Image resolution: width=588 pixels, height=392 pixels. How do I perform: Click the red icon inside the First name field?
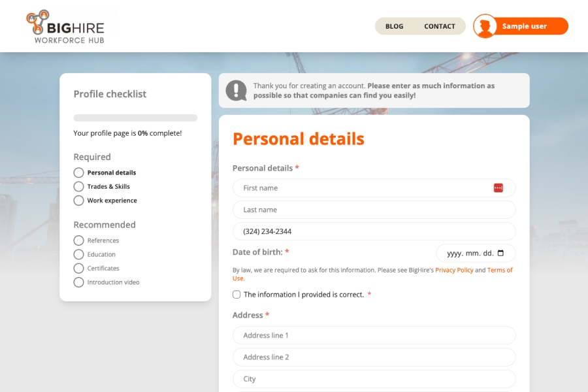(498, 188)
